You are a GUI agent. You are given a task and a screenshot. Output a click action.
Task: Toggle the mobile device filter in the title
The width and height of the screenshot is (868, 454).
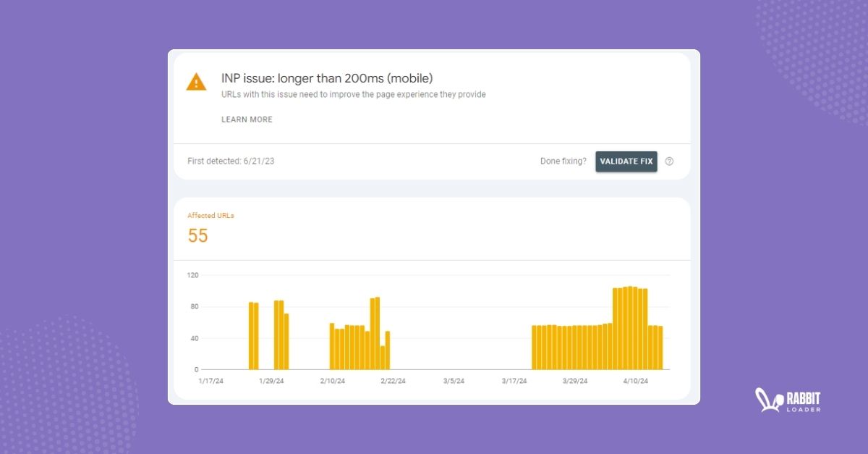pyautogui.click(x=409, y=78)
